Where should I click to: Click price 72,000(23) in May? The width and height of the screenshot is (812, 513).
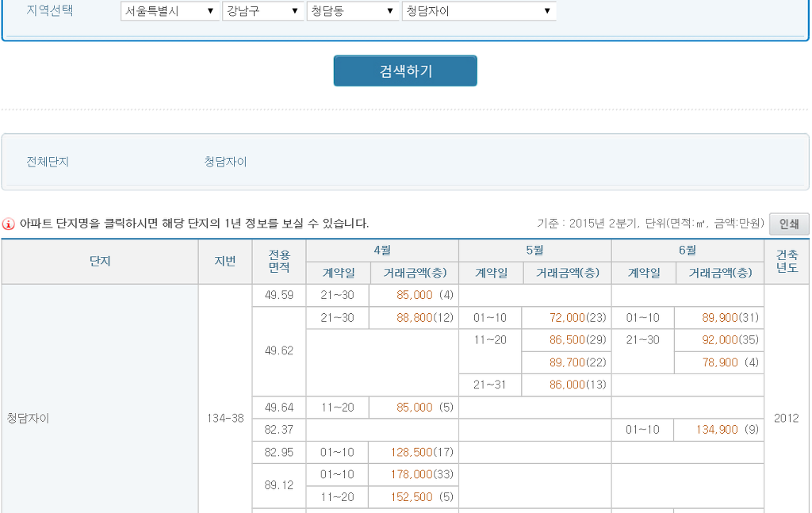[577, 317]
